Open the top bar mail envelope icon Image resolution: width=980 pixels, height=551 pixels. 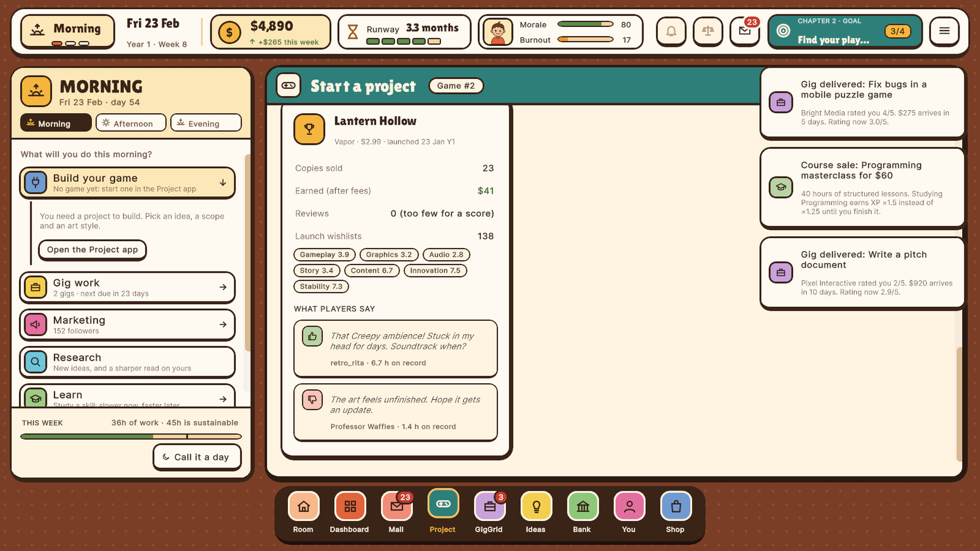[x=745, y=31]
